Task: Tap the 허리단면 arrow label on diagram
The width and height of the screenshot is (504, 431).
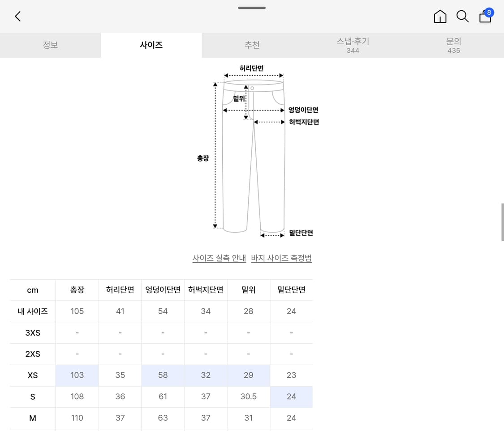Action: (x=251, y=68)
